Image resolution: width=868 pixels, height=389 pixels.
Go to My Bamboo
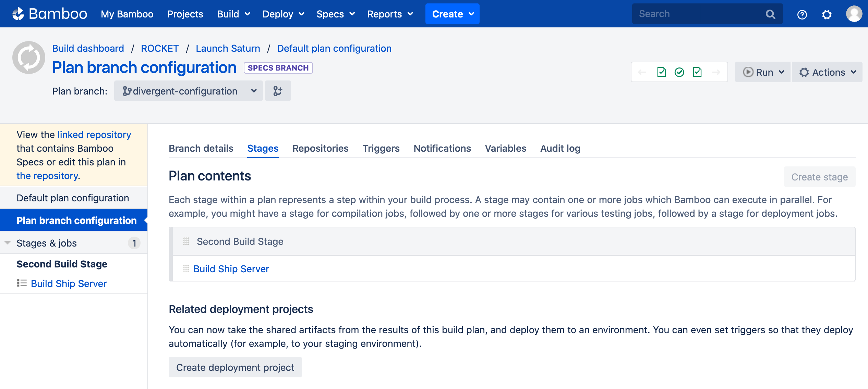click(127, 14)
